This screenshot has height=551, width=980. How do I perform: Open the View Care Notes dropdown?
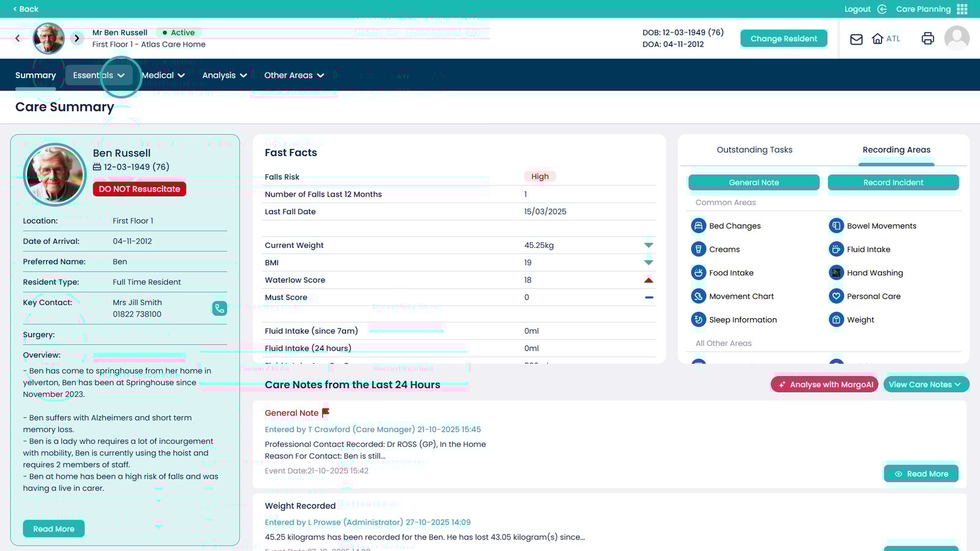click(925, 384)
